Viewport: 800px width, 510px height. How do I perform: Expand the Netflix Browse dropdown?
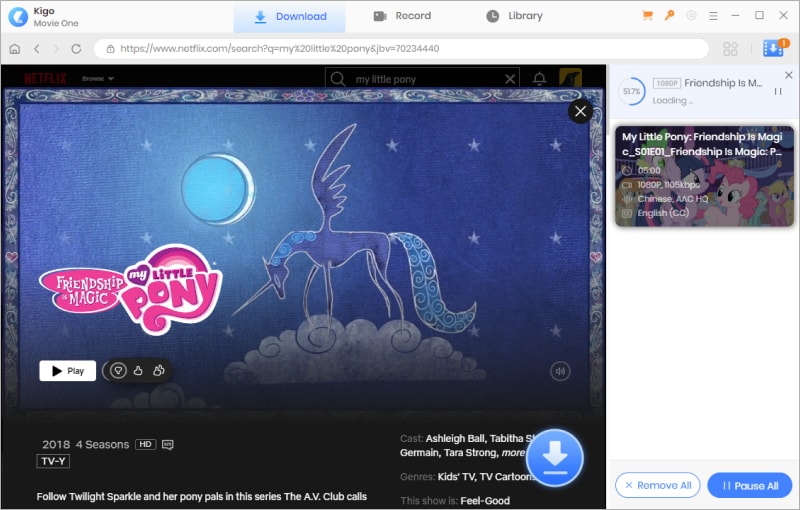(x=98, y=79)
